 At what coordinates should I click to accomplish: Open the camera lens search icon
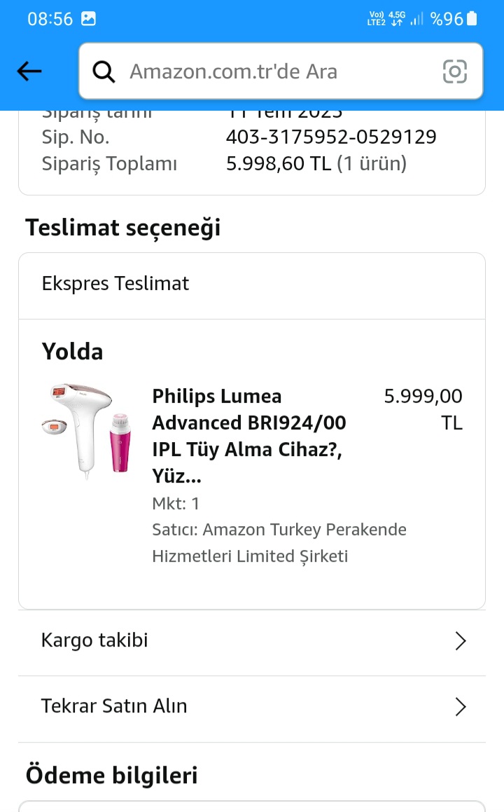click(455, 71)
